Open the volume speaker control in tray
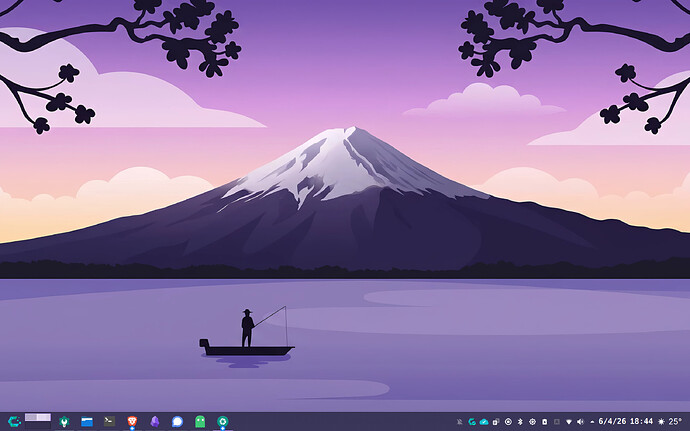 (x=581, y=422)
